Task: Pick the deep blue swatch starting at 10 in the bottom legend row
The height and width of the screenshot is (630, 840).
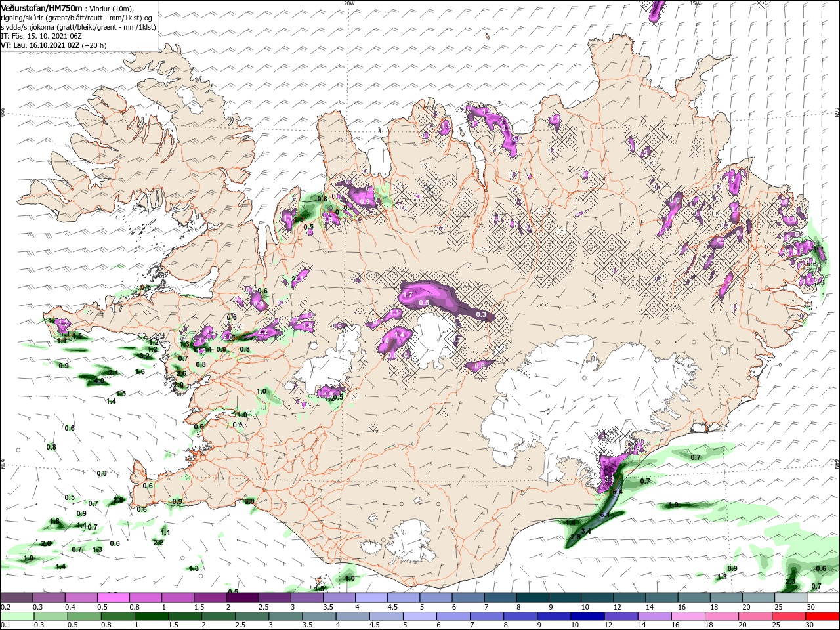Action: [x=586, y=616]
